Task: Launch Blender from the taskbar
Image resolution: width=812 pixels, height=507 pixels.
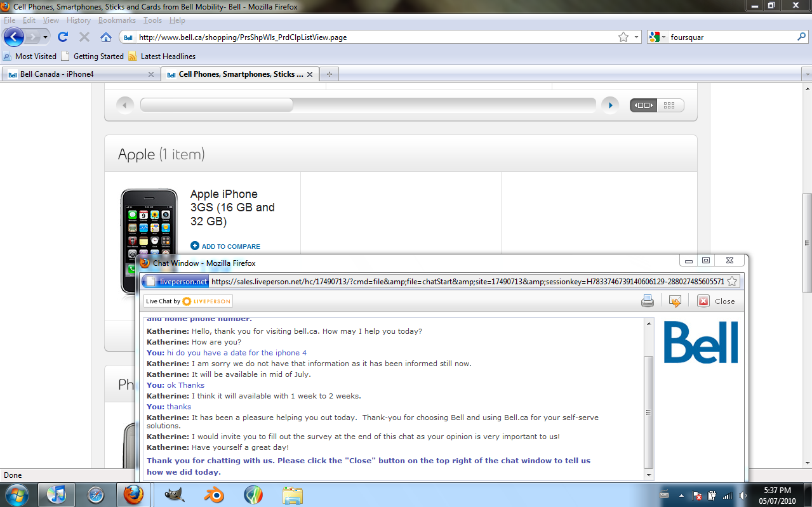Action: tap(214, 494)
